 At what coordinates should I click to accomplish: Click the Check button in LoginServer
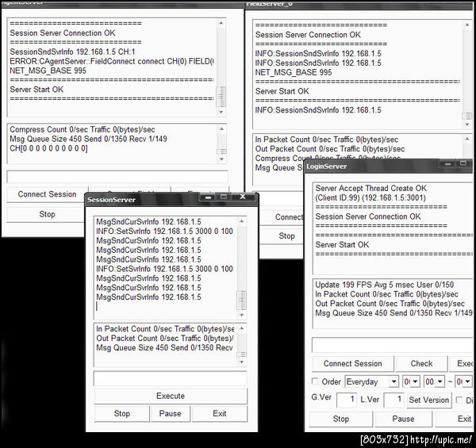pos(421,363)
